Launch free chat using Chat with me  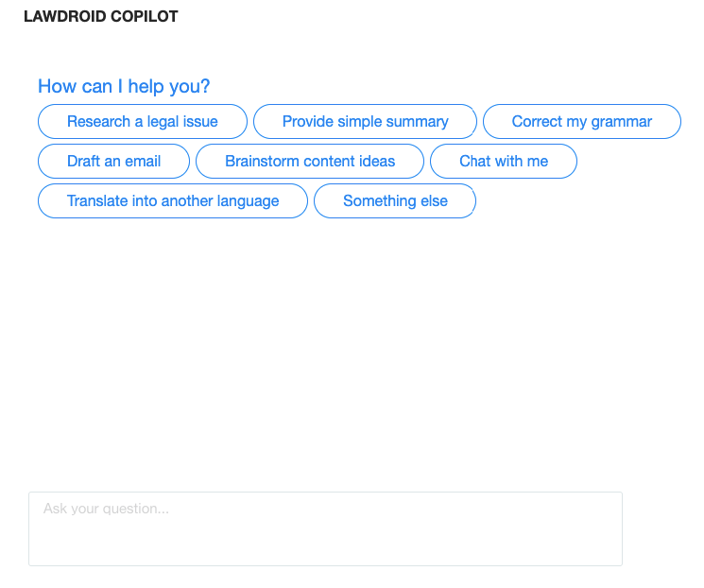(504, 161)
